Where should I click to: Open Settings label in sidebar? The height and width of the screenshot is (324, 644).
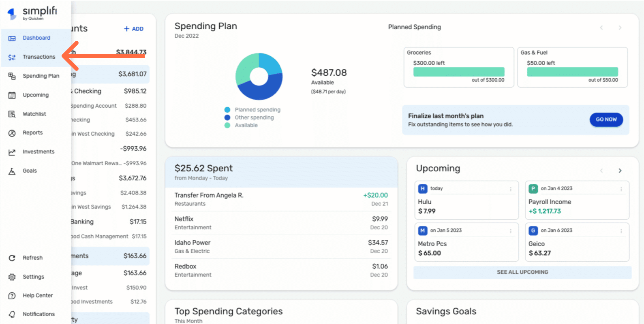click(x=33, y=277)
